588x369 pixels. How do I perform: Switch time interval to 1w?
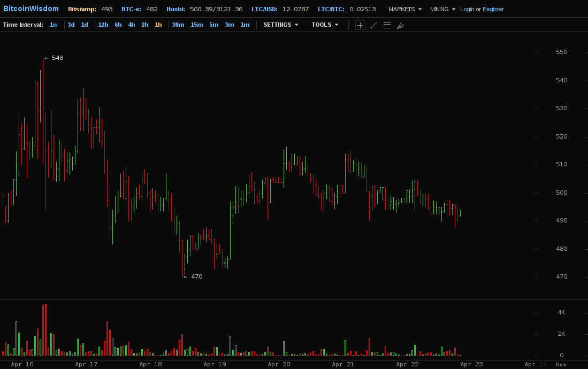(x=54, y=25)
